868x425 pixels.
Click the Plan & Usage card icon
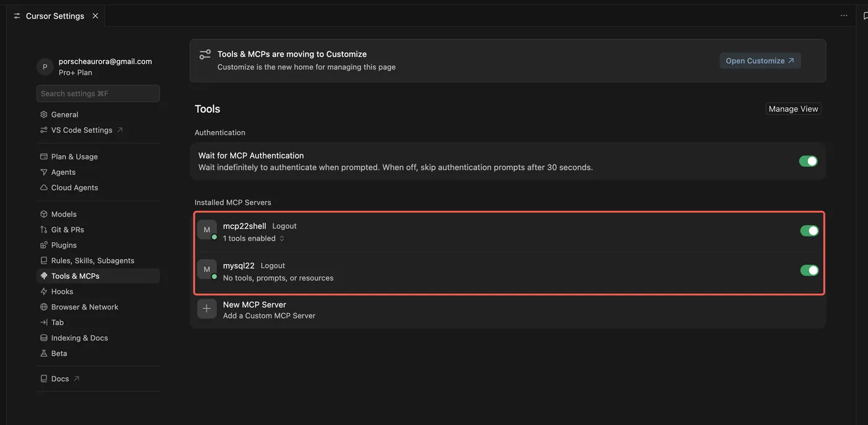pyautogui.click(x=43, y=157)
